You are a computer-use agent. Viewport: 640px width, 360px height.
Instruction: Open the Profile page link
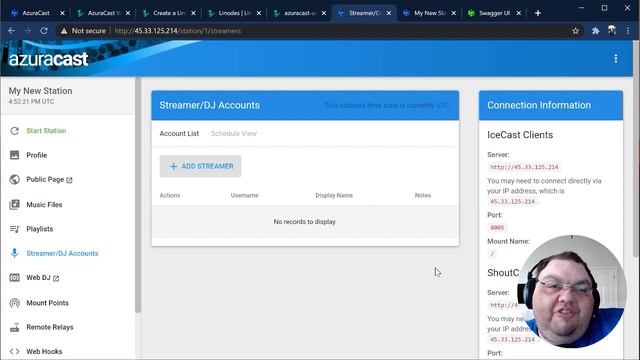[x=37, y=155]
